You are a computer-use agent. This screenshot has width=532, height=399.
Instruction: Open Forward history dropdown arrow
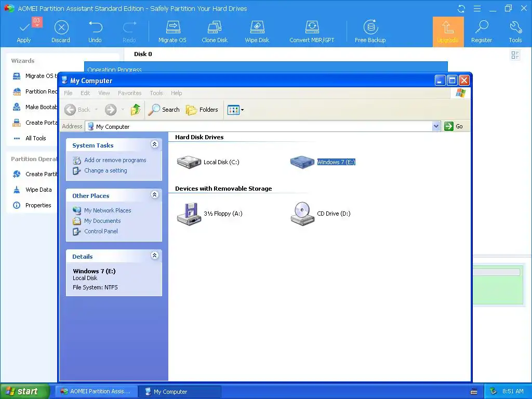(123, 110)
